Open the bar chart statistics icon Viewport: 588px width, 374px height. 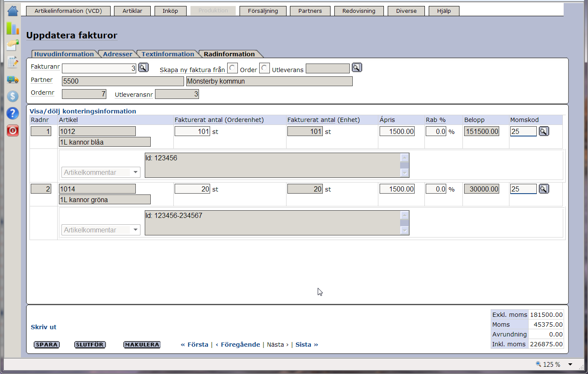tap(13, 28)
